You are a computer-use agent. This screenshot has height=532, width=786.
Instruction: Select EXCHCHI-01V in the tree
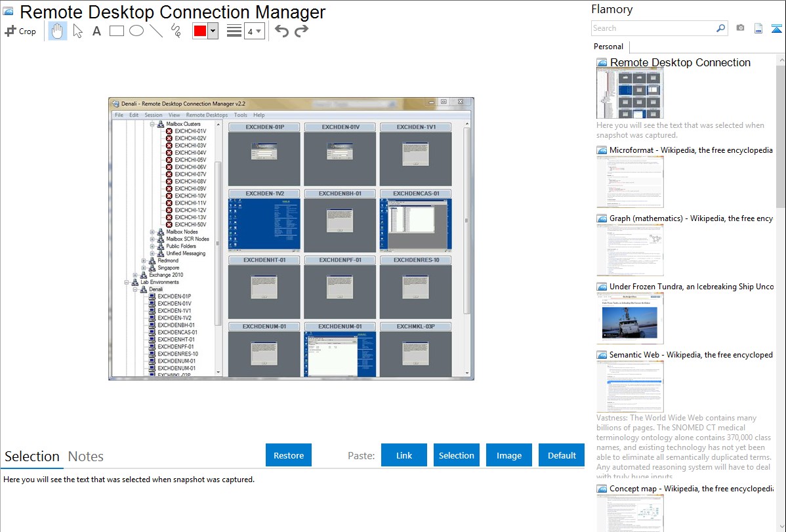pos(190,131)
